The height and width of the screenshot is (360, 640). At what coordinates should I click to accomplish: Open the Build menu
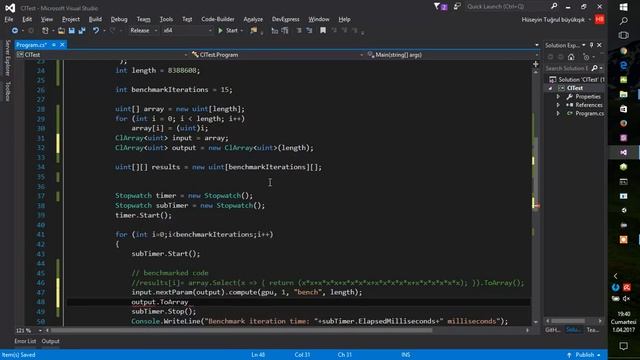point(95,19)
